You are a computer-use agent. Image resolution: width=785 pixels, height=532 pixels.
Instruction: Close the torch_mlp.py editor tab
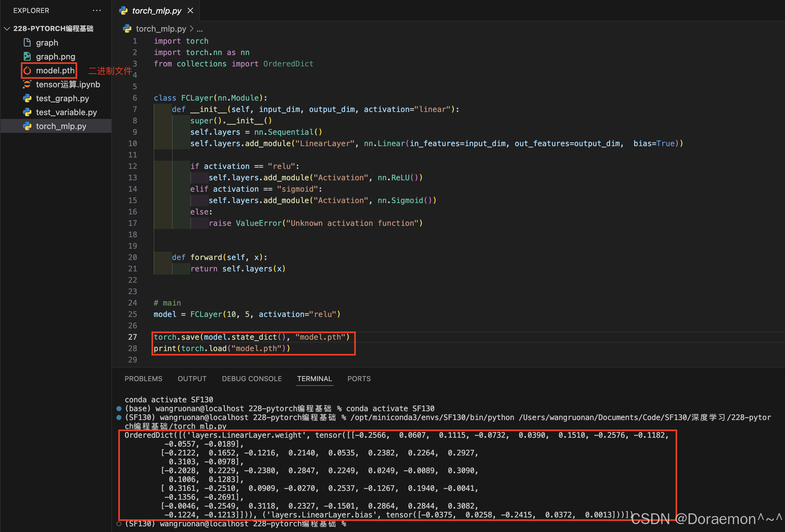pos(190,10)
